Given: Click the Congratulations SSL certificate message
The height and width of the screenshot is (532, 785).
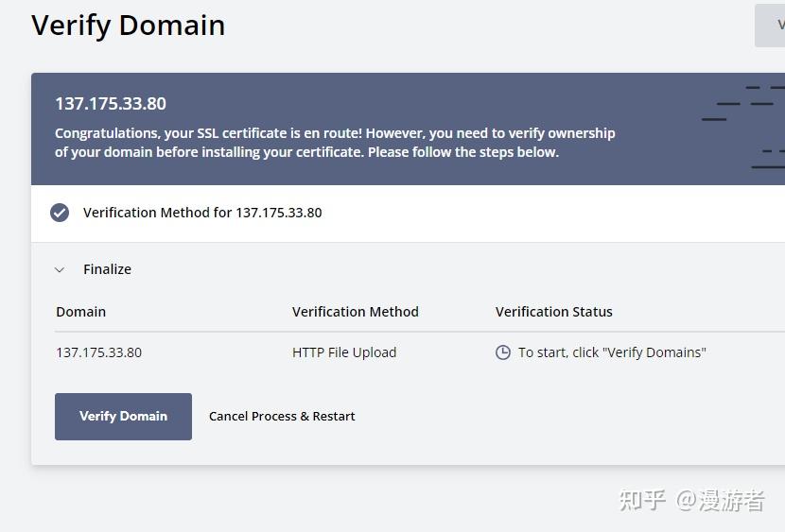Looking at the screenshot, I should [335, 143].
